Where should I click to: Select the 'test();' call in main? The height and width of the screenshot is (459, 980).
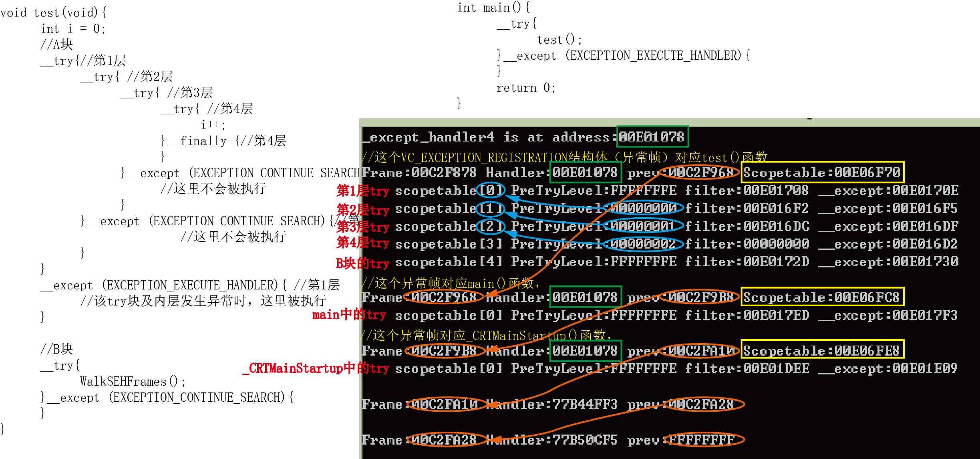[x=559, y=40]
